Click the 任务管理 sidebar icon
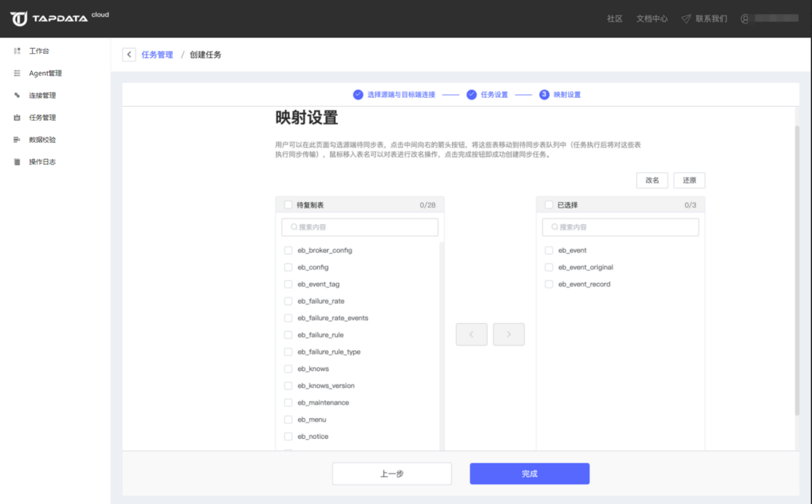The image size is (812, 504). coord(17,118)
